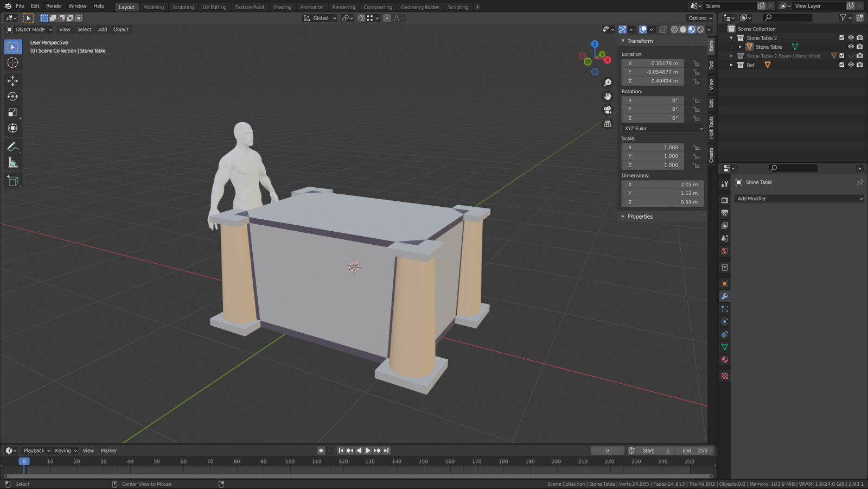This screenshot has height=489, width=868.
Task: Toggle the show gizmo button
Action: coord(623,29)
